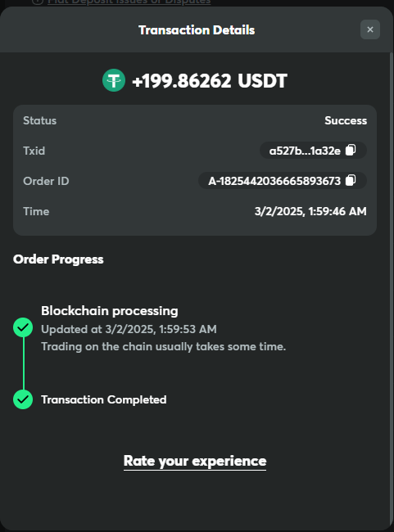
Task: Click the transaction time 3/2/2025, 1:59:46 AM
Action: 310,211
